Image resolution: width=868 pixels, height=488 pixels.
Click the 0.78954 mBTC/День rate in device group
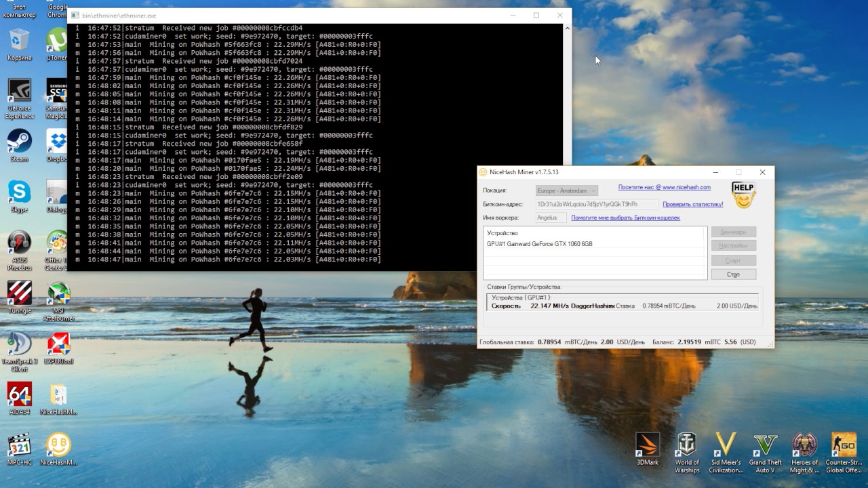(668, 306)
